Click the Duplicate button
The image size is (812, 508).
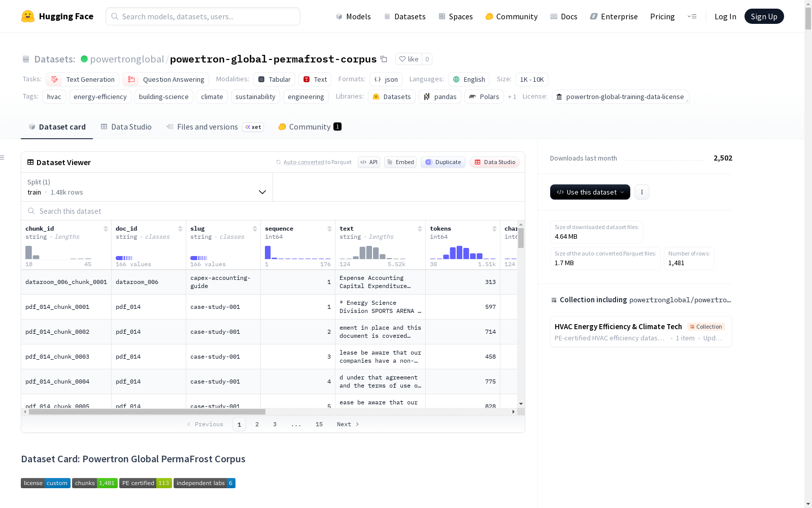443,162
